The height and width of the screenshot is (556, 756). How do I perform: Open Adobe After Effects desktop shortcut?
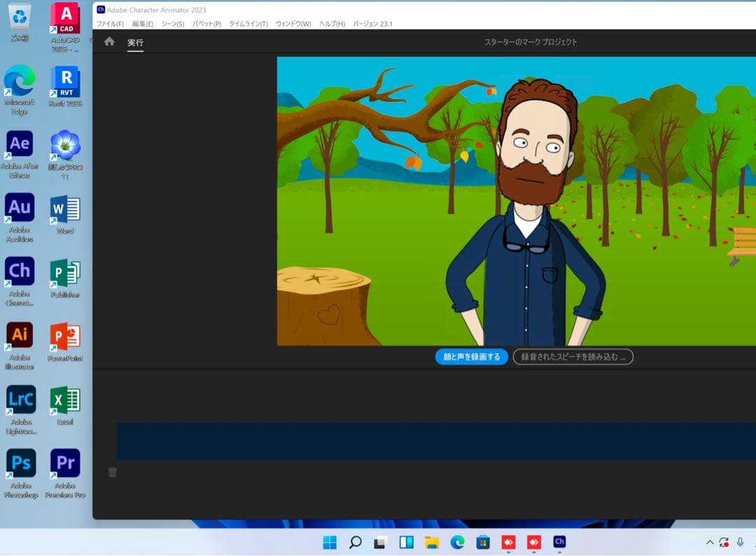[20, 144]
